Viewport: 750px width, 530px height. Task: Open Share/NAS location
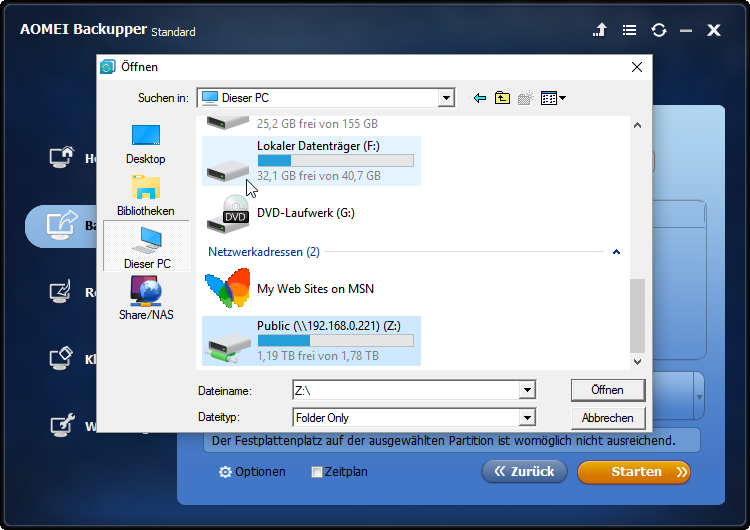[x=146, y=298]
